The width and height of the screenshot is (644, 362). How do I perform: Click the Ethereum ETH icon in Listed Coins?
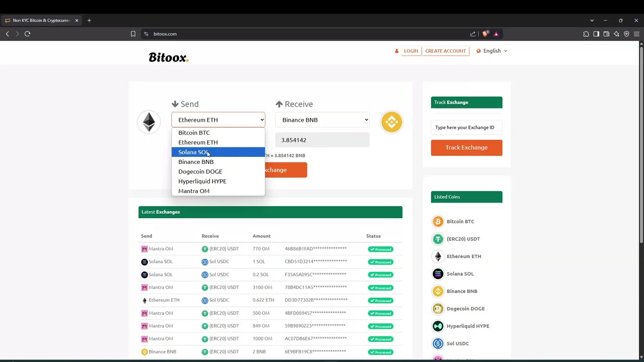click(438, 256)
